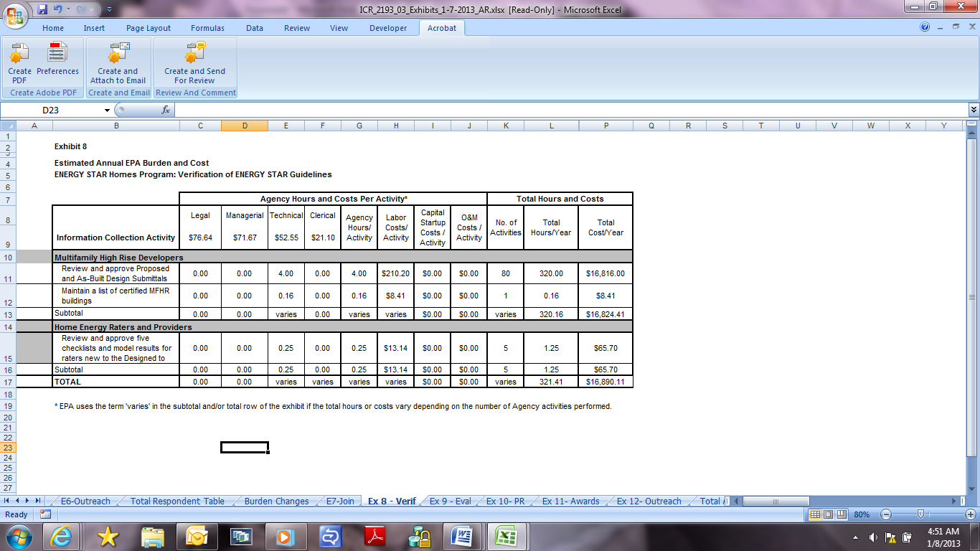Click the 80% zoom level button
Image resolution: width=980 pixels, height=551 pixels.
pyautogui.click(x=862, y=514)
